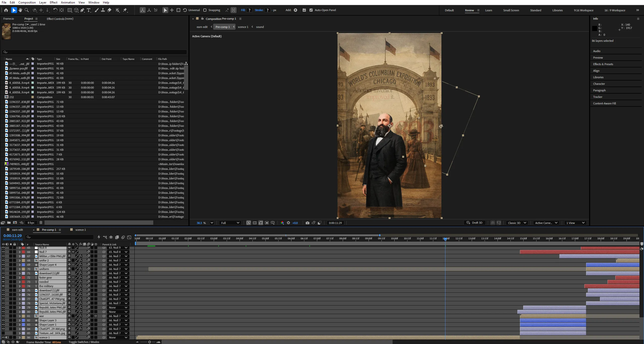Screen dimensions: 644x344
Task: Select the Clone Stamp tool
Action: pos(103,10)
